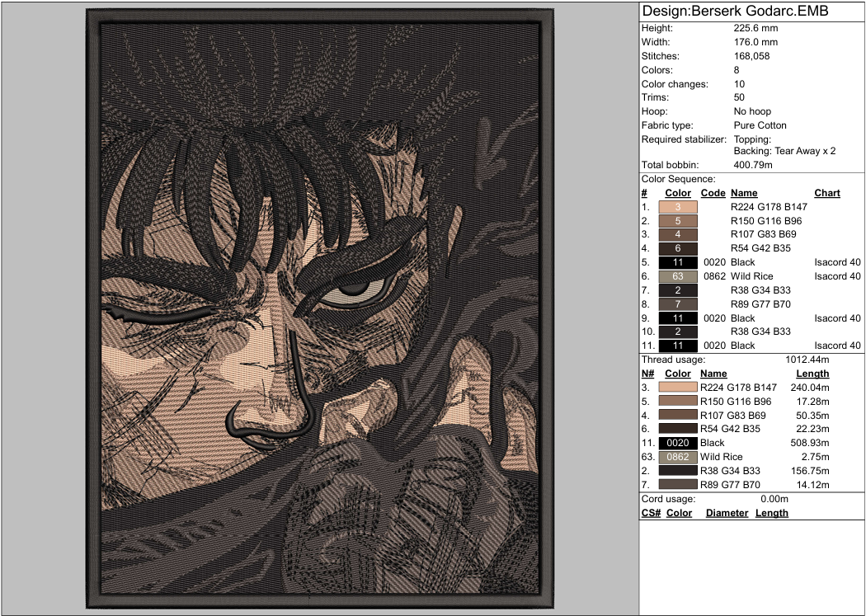Select R224 G178 B147 in color sequence row 1
This screenshot has width=866, height=616.
(x=769, y=207)
